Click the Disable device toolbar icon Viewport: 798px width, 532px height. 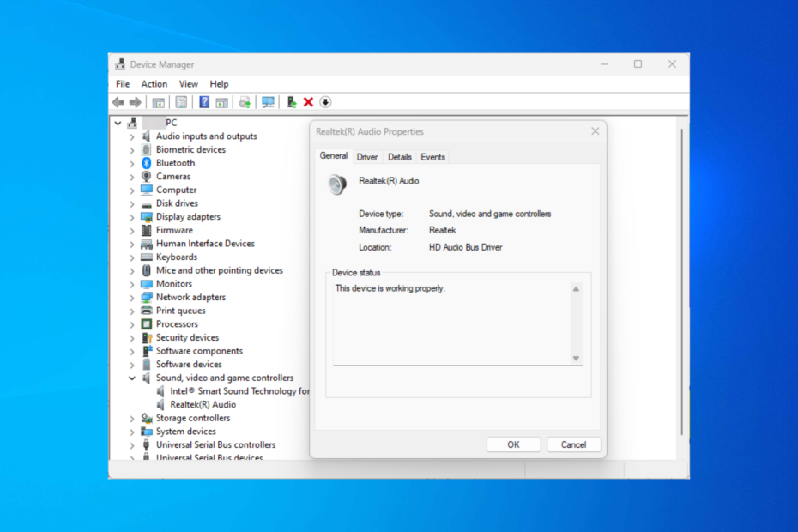tap(325, 101)
